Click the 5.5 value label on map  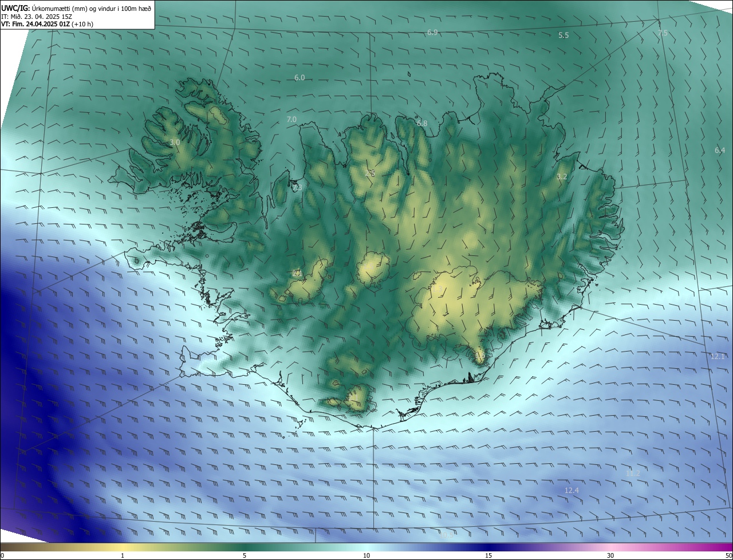click(x=563, y=36)
